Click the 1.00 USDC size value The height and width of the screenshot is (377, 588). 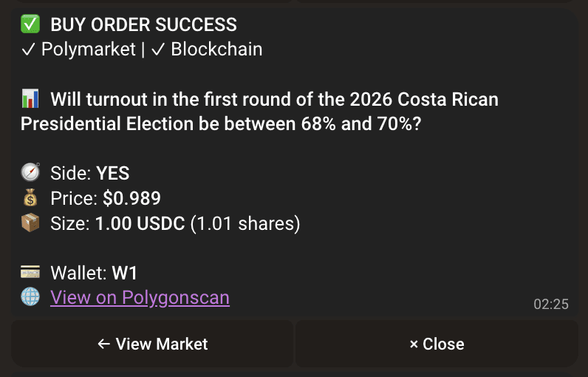click(x=140, y=223)
